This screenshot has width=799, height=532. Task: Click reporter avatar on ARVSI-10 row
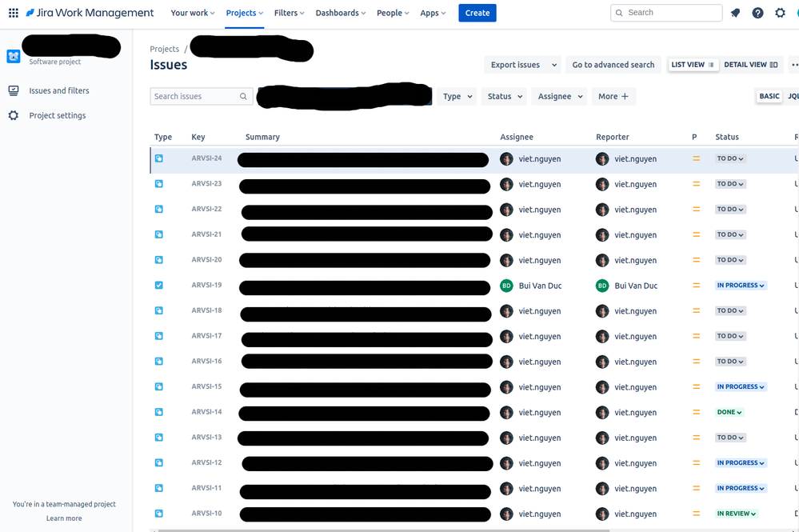602,514
